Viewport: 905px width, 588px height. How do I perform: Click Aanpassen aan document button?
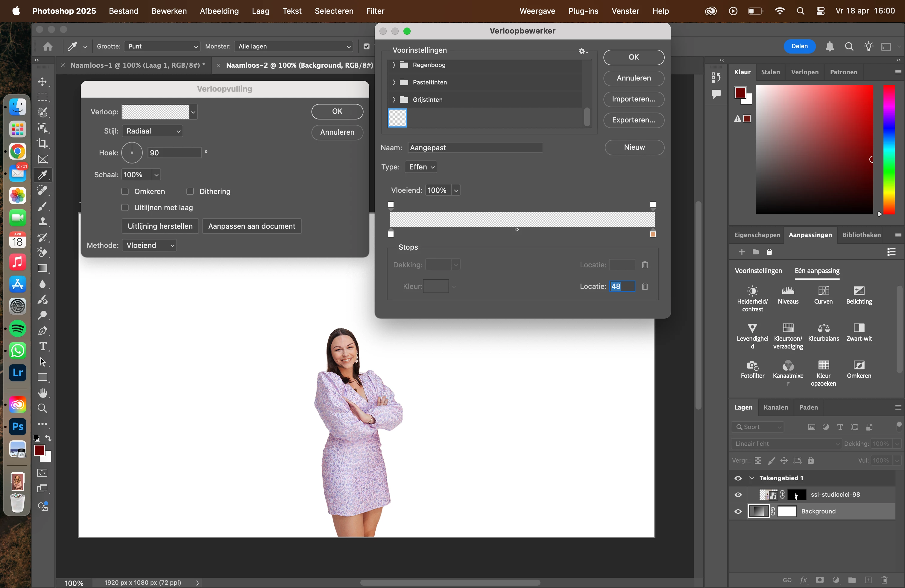[x=251, y=226]
